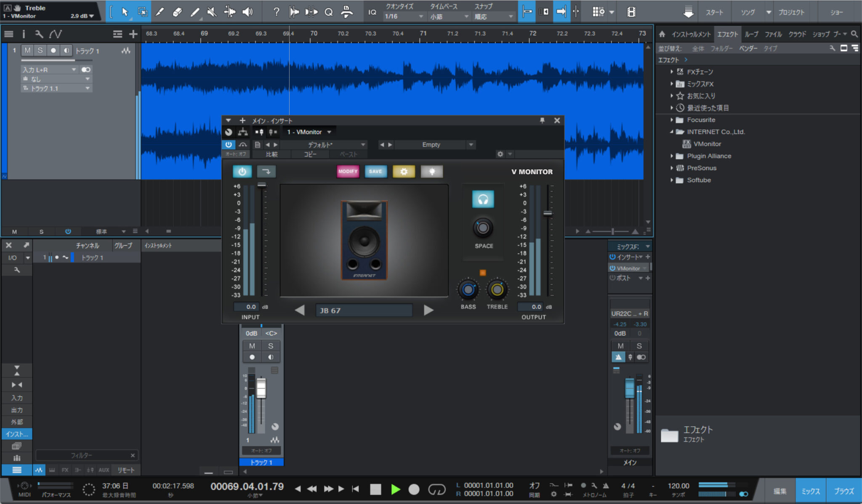
Task: Expand the PreSonus vendor folder
Action: point(672,168)
